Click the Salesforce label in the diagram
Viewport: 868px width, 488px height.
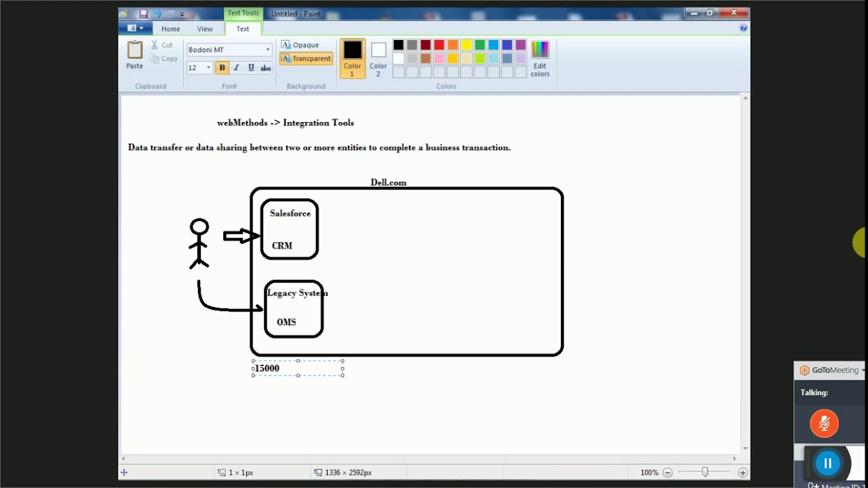click(x=290, y=213)
